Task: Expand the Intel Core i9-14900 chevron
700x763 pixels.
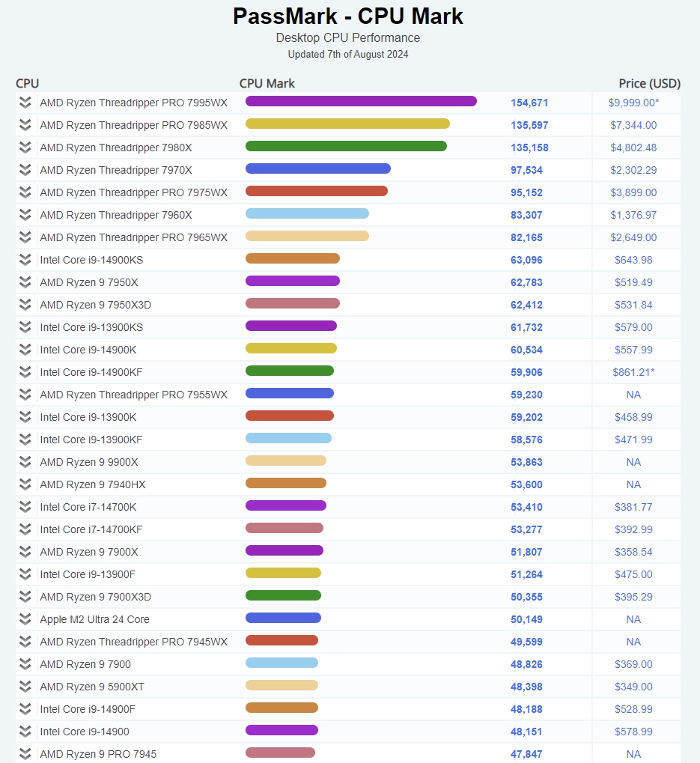Action: click(25, 732)
